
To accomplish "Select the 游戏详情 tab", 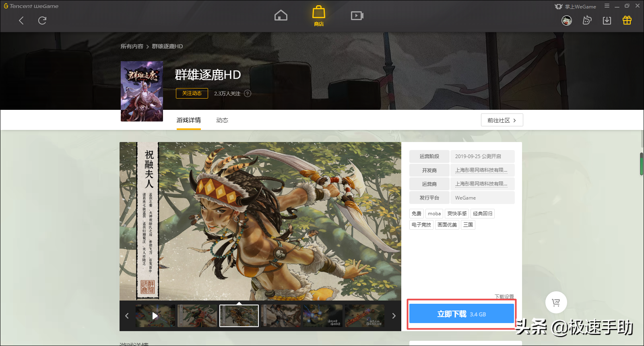I will pyautogui.click(x=188, y=120).
